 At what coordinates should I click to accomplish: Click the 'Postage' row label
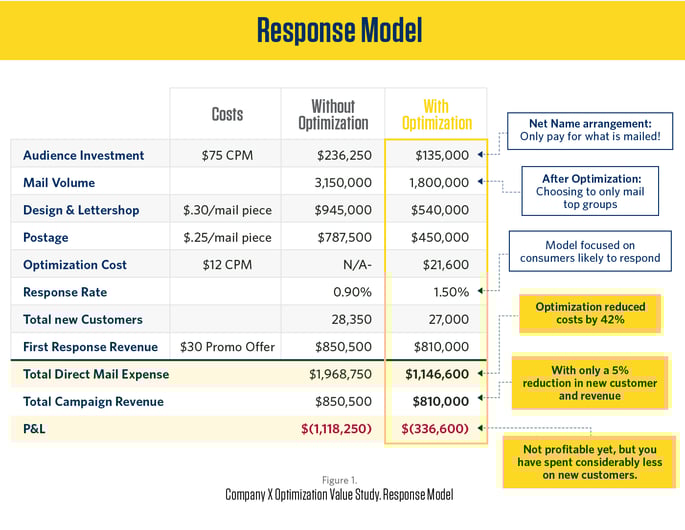click(46, 237)
